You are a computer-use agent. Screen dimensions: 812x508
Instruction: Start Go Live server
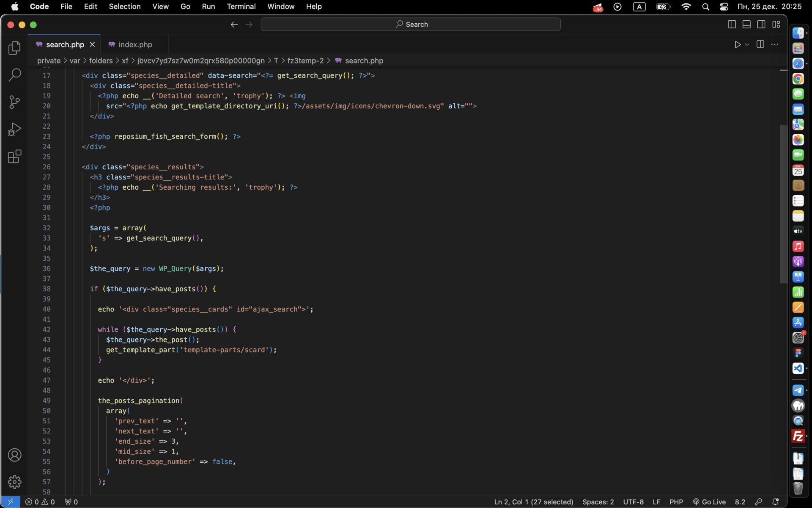click(x=709, y=502)
